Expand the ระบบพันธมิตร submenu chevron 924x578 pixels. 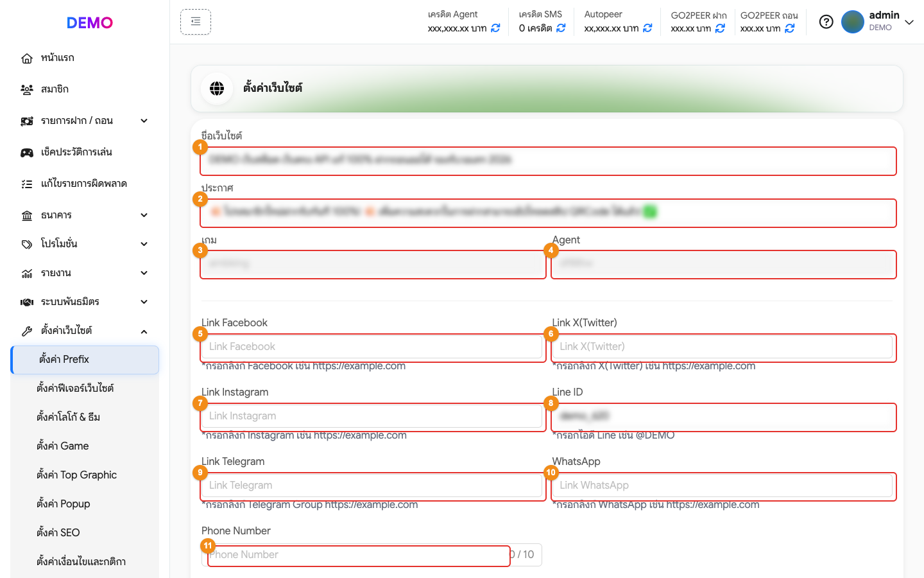(x=144, y=302)
